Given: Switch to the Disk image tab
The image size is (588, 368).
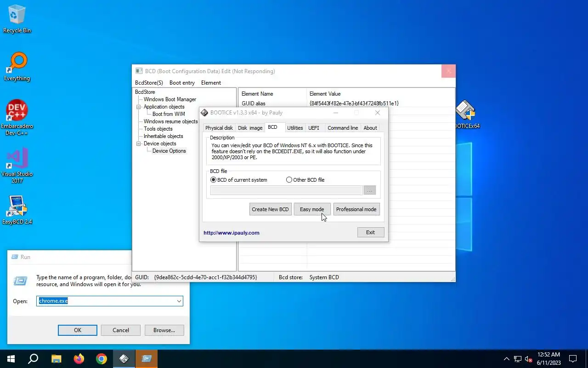Looking at the screenshot, I should point(250,128).
